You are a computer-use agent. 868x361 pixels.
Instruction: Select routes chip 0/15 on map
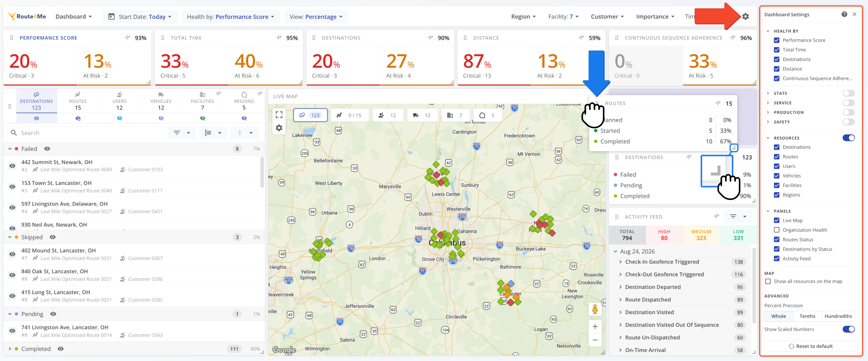(349, 115)
